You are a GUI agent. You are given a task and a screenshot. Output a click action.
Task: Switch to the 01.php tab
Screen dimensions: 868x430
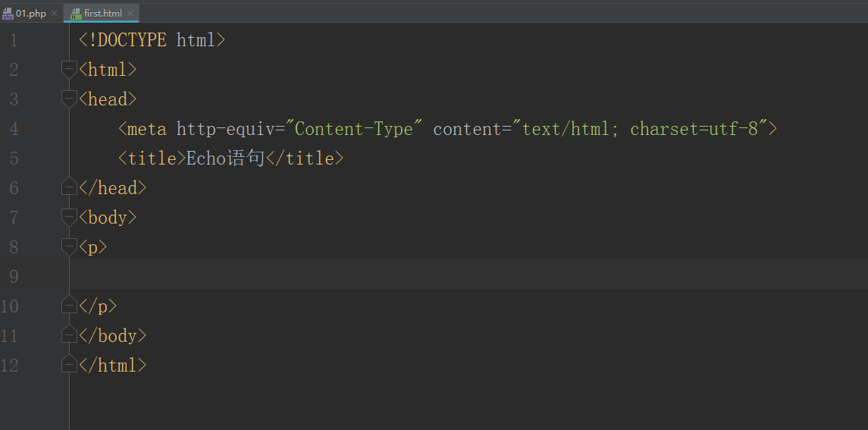point(30,14)
